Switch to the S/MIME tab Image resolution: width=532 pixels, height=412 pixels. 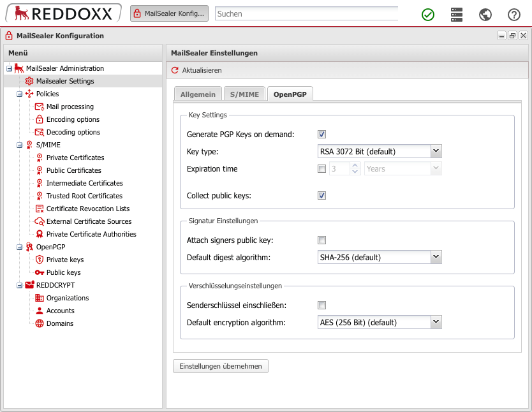tap(244, 94)
